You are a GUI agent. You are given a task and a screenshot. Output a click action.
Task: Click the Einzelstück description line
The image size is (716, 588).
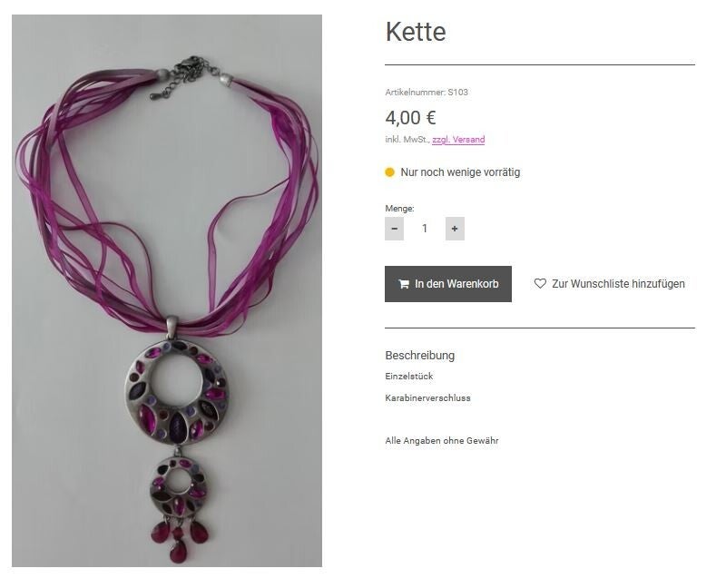409,377
